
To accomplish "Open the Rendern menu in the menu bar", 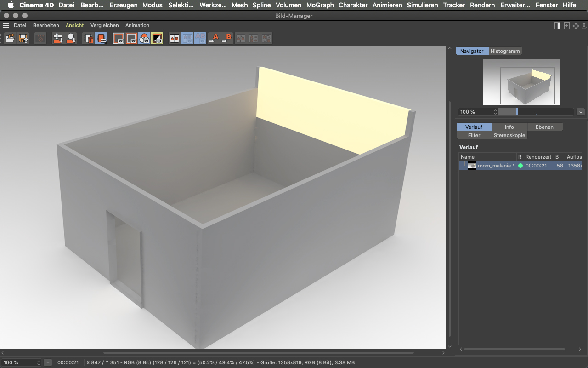I will coord(482,5).
